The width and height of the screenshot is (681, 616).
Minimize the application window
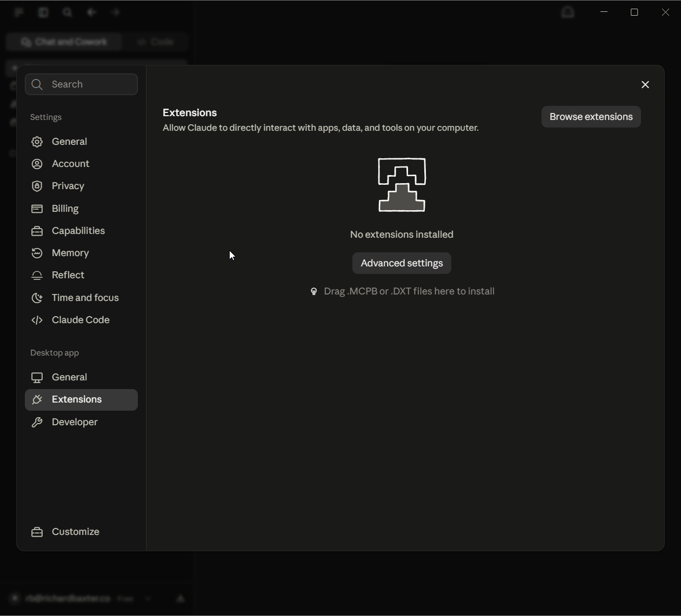pos(604,12)
